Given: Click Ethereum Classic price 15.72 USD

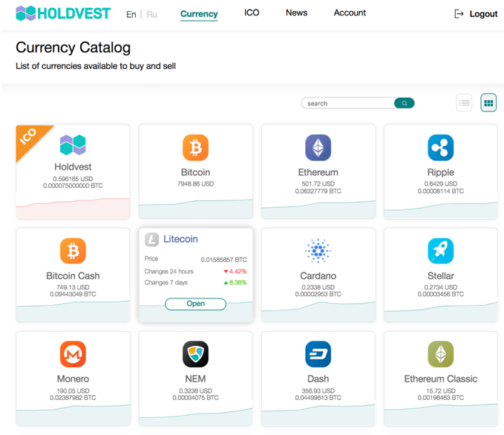Looking at the screenshot, I should pos(441,391).
